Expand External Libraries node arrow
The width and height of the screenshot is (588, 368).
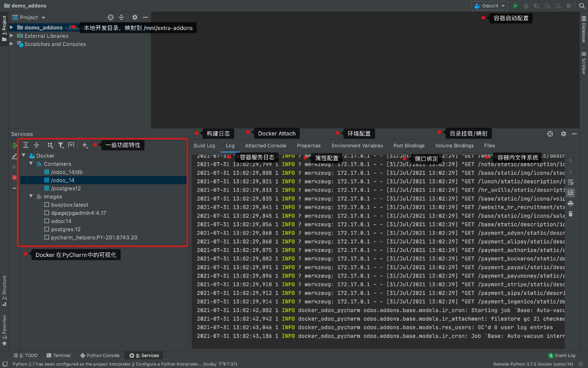coord(12,35)
